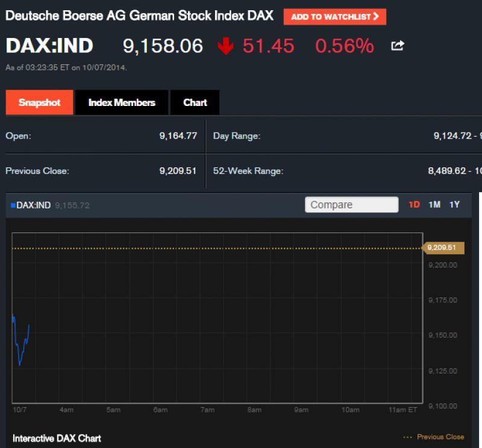This screenshot has width=482, height=448.
Task: Click the DAX:IND chart legend label
Action: tap(33, 205)
